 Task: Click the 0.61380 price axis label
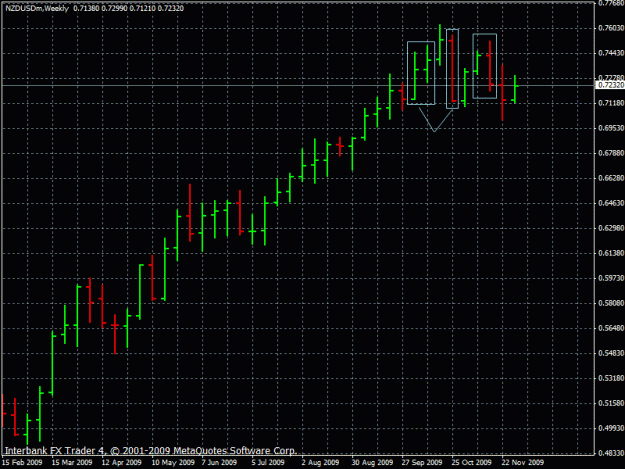(611, 253)
